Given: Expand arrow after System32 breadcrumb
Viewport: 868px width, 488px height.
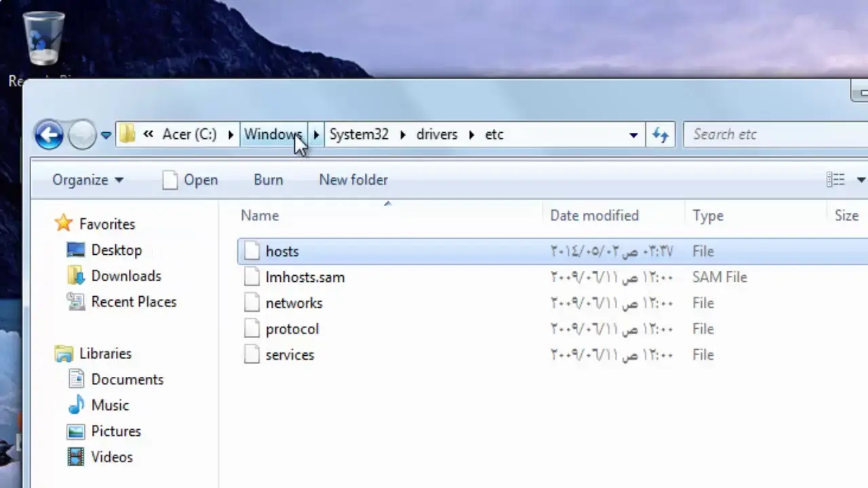Looking at the screenshot, I should tap(403, 135).
